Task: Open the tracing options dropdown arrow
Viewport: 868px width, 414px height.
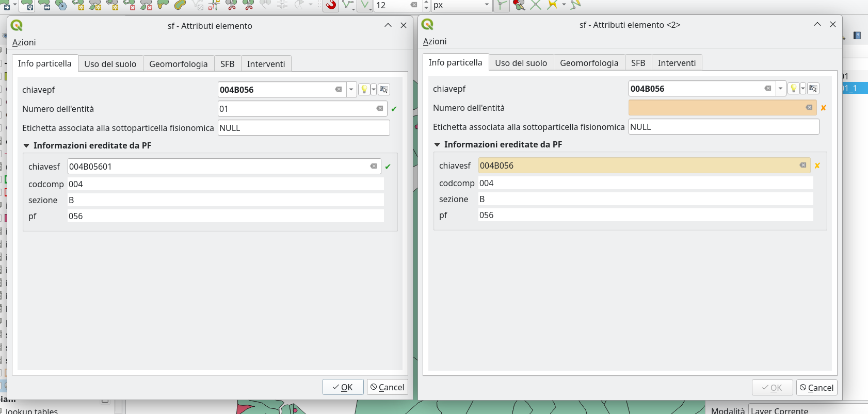Action: coord(564,5)
